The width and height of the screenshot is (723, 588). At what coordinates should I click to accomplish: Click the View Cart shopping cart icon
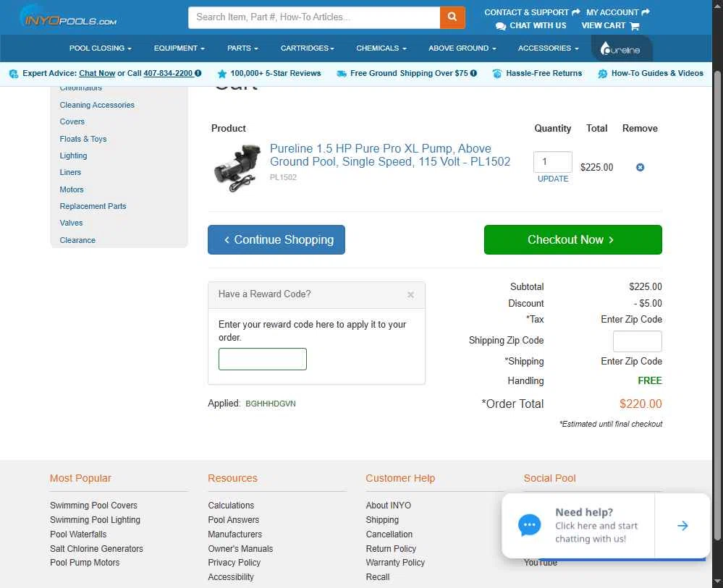[x=635, y=26]
